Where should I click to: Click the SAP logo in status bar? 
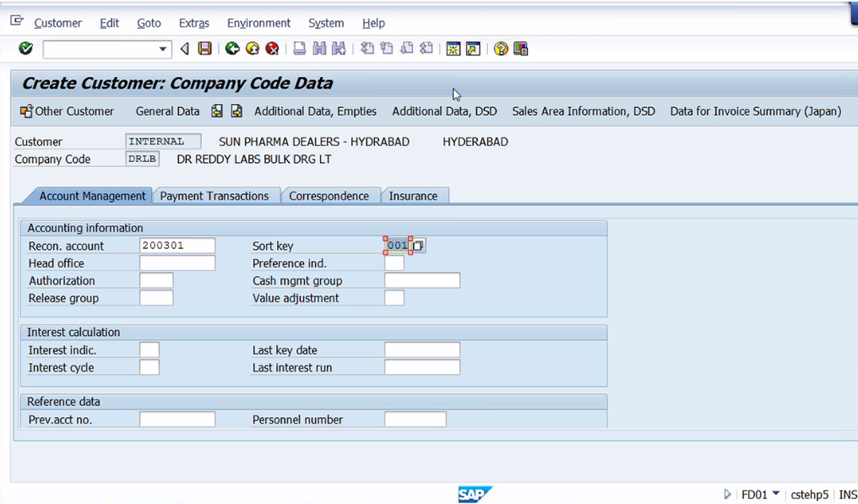pos(475,495)
